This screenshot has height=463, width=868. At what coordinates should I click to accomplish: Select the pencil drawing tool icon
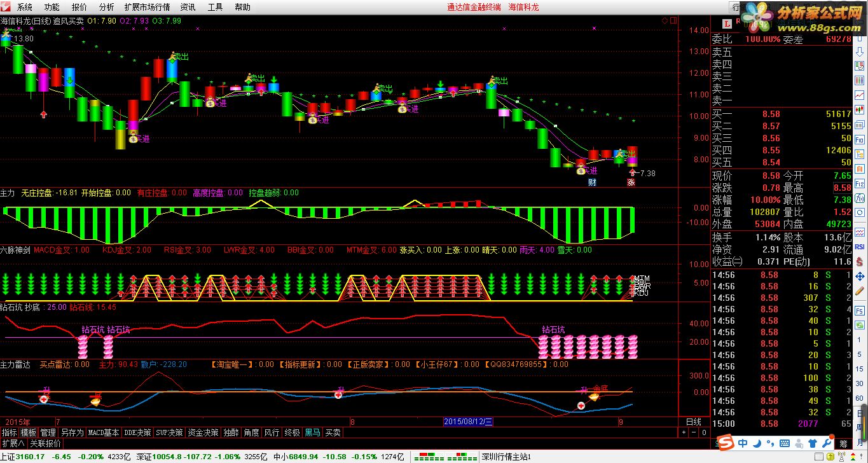pyautogui.click(x=859, y=291)
